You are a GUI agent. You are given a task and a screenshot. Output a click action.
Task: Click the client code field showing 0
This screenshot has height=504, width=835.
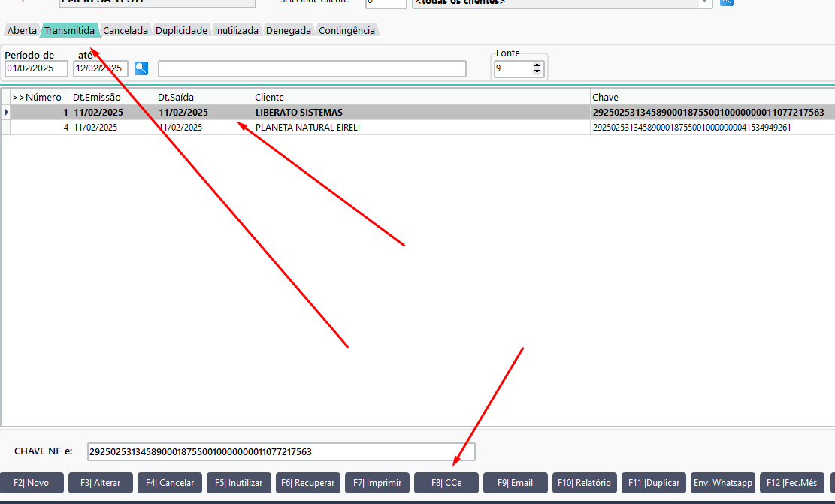point(386,3)
